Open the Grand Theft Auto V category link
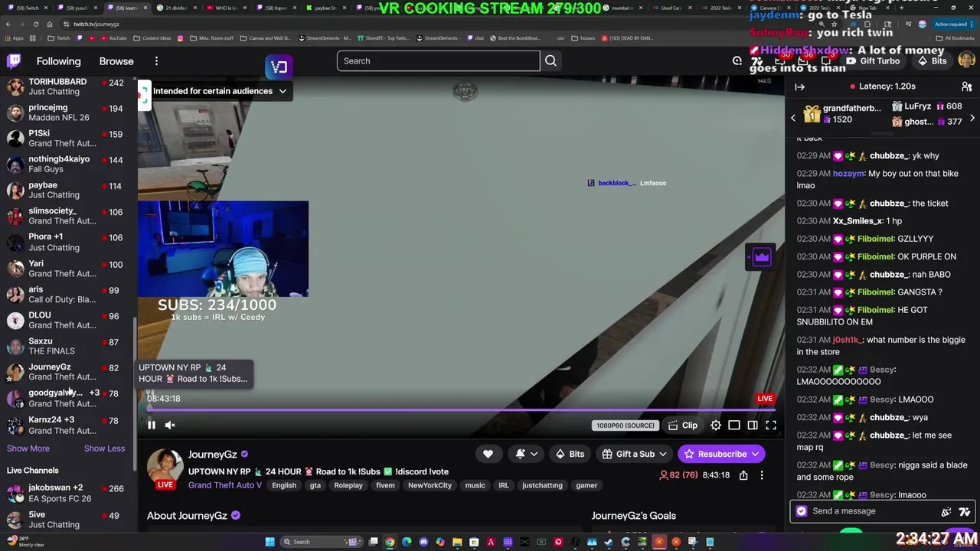This screenshot has height=551, width=980. coord(224,485)
